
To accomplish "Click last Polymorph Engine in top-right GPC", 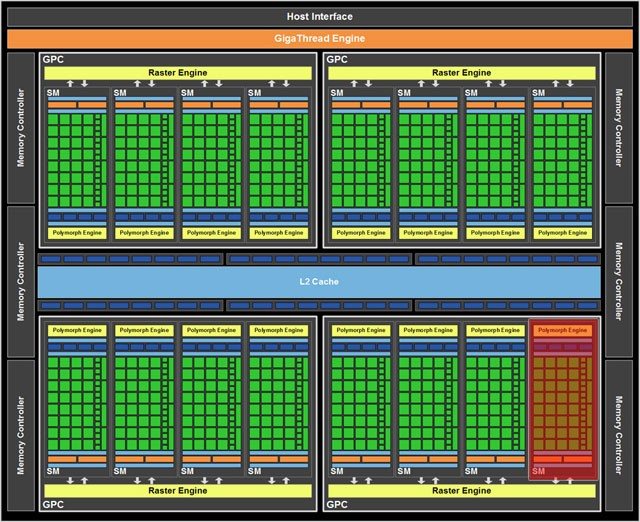I will coord(563,233).
